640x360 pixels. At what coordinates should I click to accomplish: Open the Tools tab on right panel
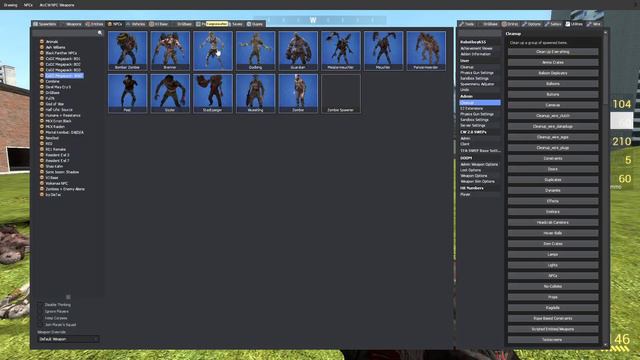click(467, 24)
